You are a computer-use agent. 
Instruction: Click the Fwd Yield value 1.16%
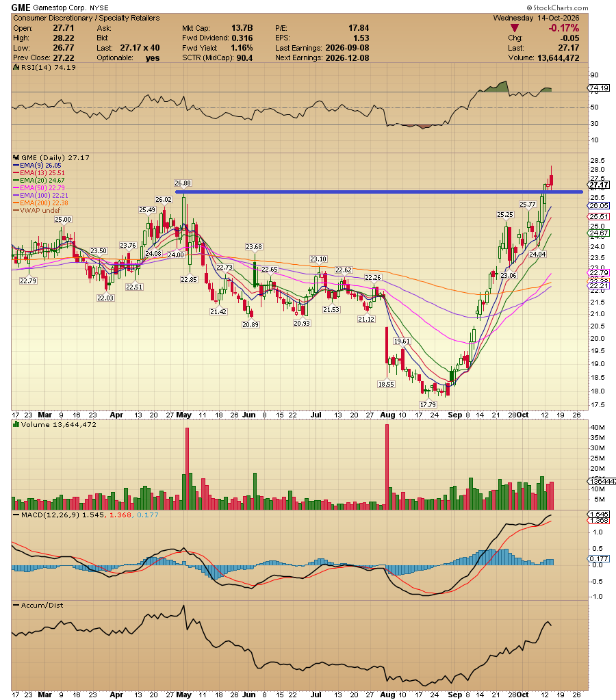[x=242, y=48]
